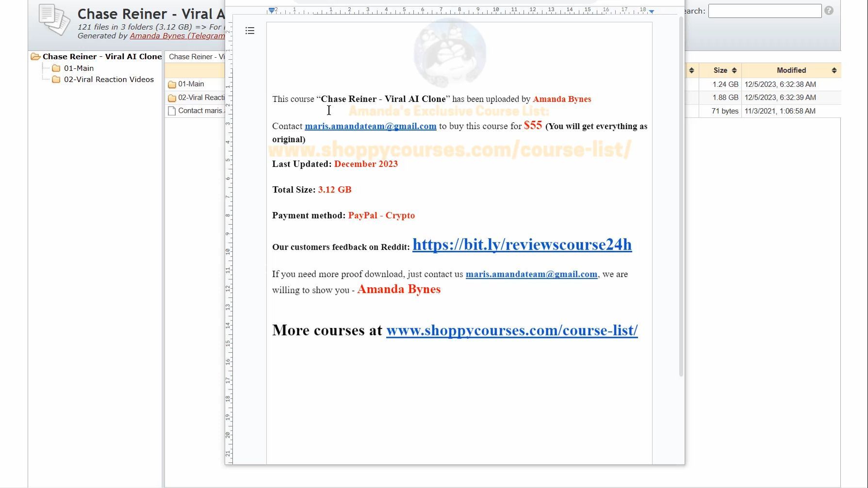Open the Chase Reiner breadcrumb tab
This screenshot has width=868, height=488.
coord(197,57)
